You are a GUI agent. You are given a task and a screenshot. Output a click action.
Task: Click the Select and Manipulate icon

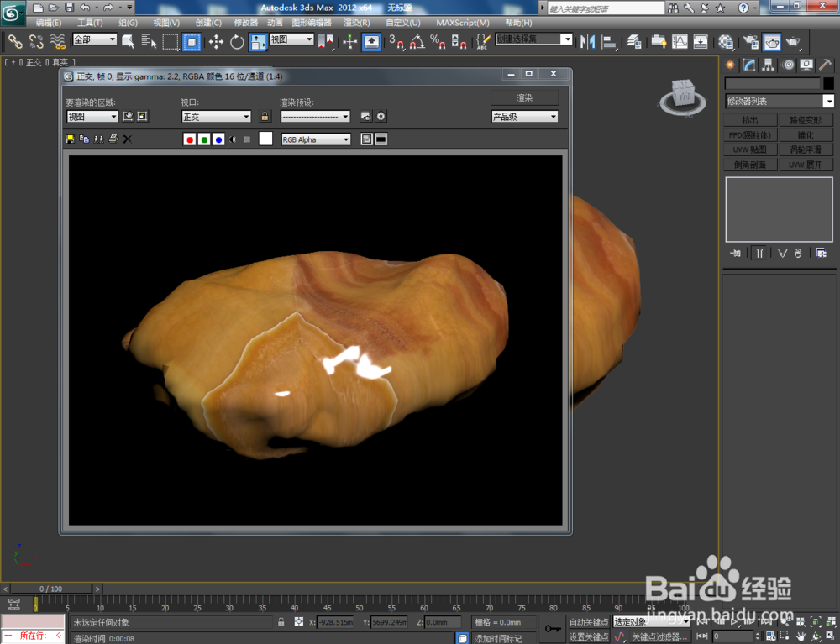pos(349,42)
